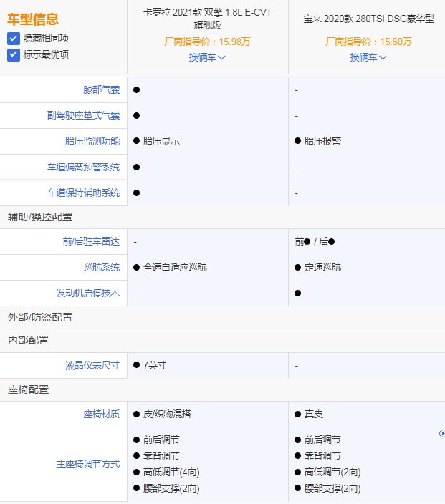
Task: Click the 巡航系统 link
Action: point(101,267)
